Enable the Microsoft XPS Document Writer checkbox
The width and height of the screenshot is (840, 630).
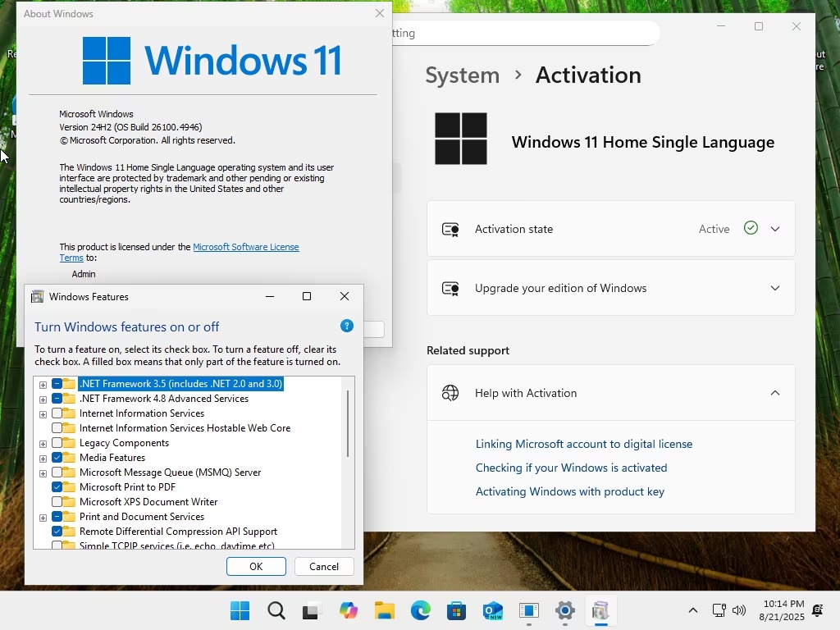coord(57,502)
